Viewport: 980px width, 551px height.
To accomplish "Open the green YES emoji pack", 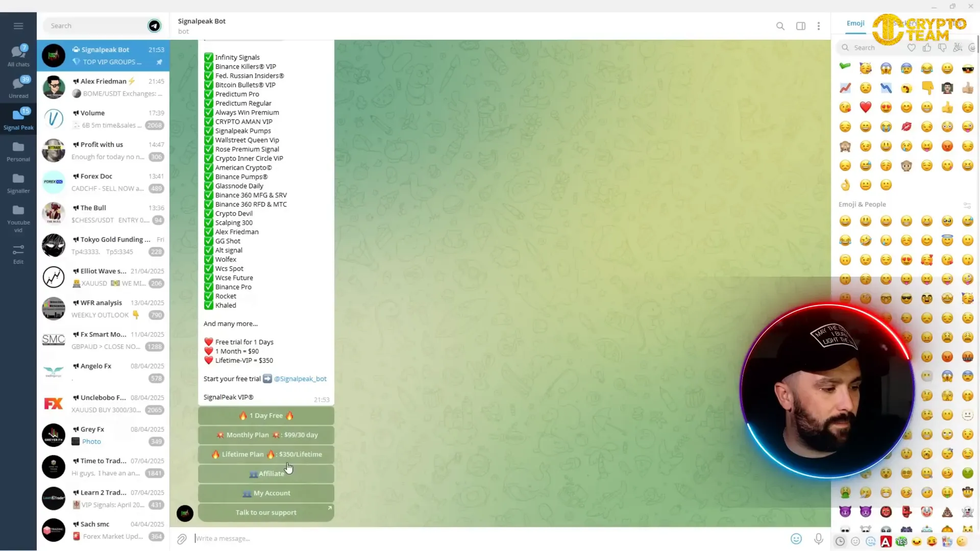I will click(x=901, y=541).
